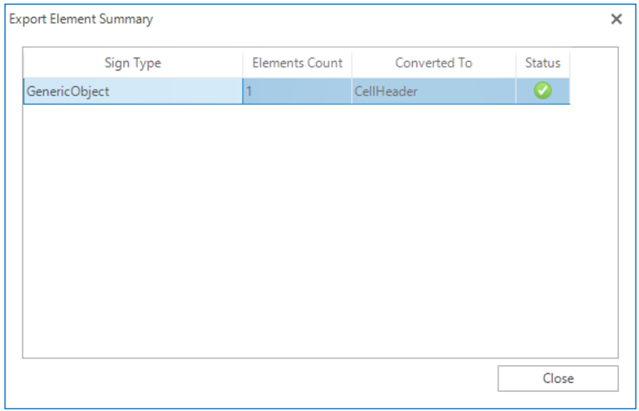The height and width of the screenshot is (411, 639).
Task: Select the CellHeader converted-to cell
Action: (433, 91)
